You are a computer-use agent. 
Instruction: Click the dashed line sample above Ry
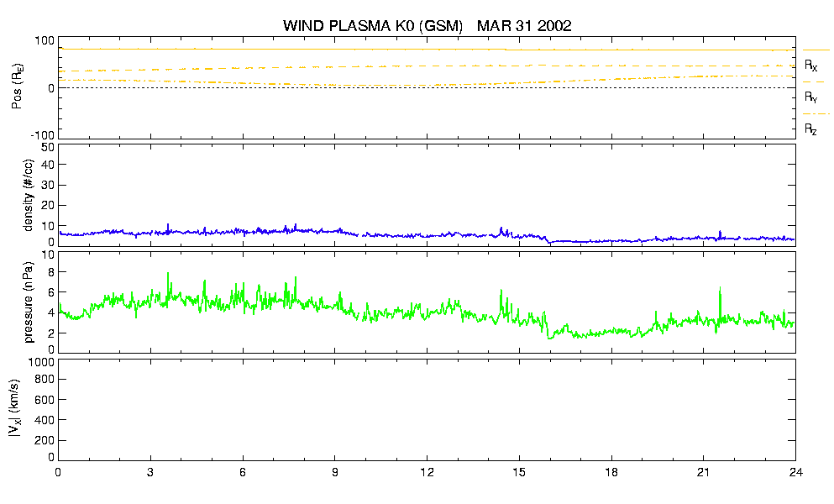coord(814,82)
